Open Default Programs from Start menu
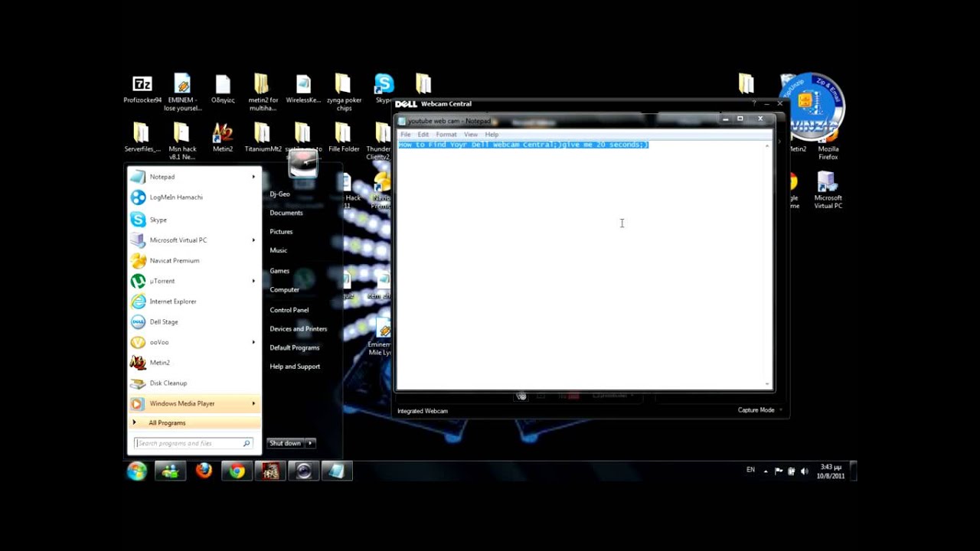Image resolution: width=980 pixels, height=551 pixels. [294, 348]
